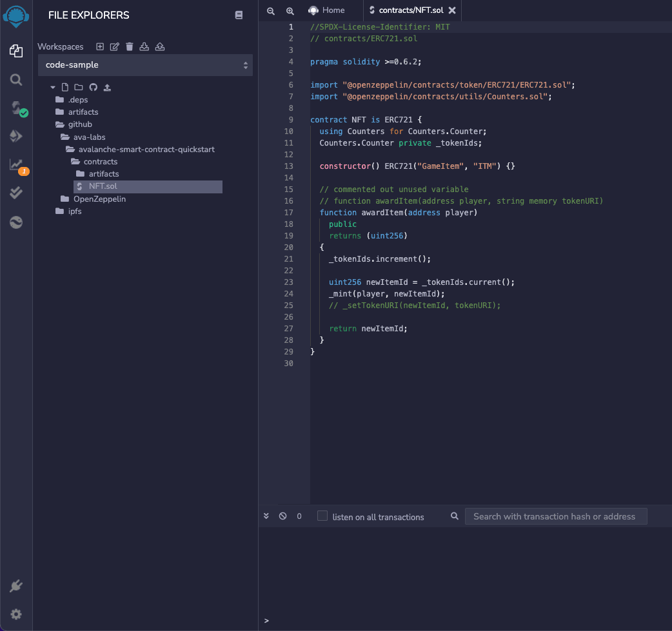The height and width of the screenshot is (631, 672).
Task: Click the transaction hash search field
Action: (x=555, y=516)
